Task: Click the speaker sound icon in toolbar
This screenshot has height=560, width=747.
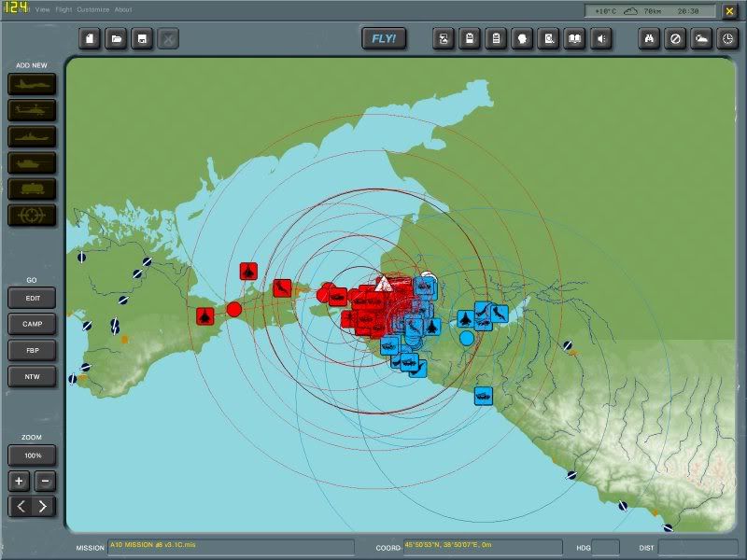Action: [x=603, y=38]
